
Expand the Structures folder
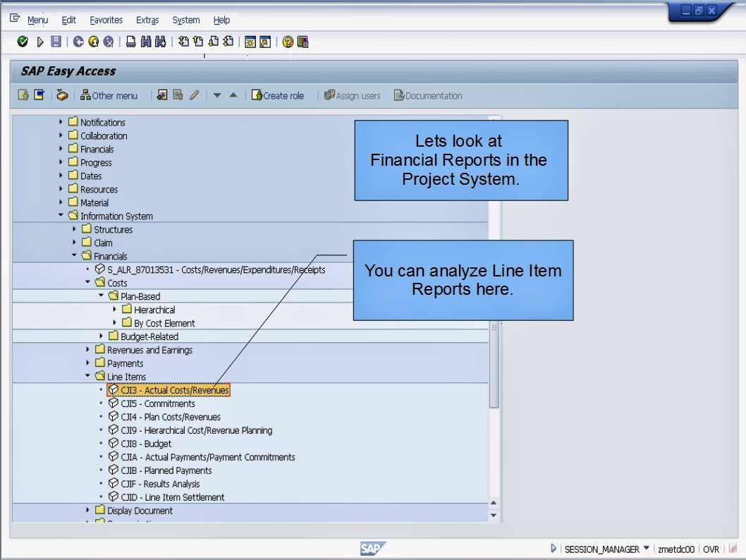pyautogui.click(x=73, y=229)
